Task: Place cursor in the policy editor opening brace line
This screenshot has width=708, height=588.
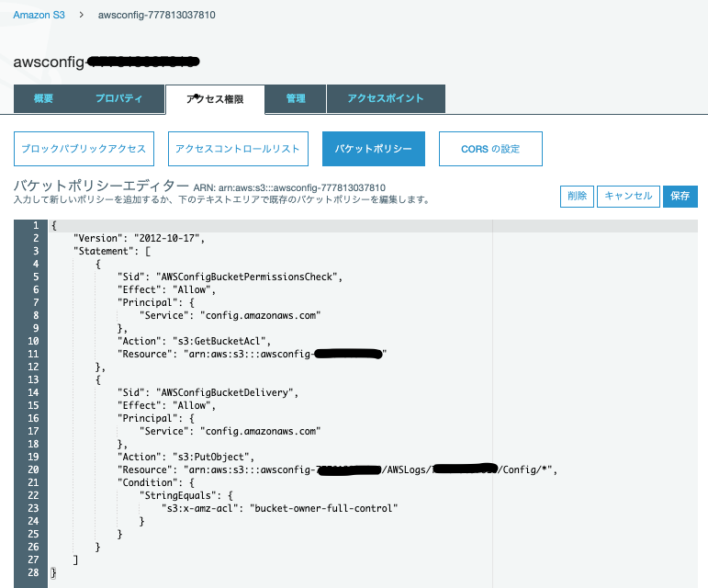Action: (x=373, y=225)
